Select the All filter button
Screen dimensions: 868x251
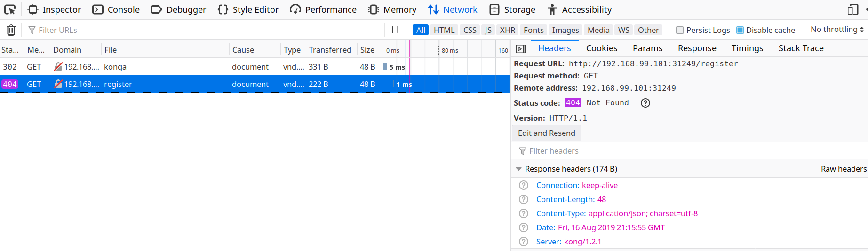click(421, 30)
